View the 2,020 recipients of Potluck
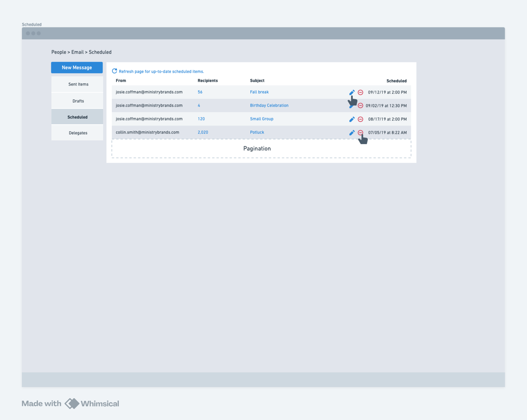527x420 pixels. 203,132
